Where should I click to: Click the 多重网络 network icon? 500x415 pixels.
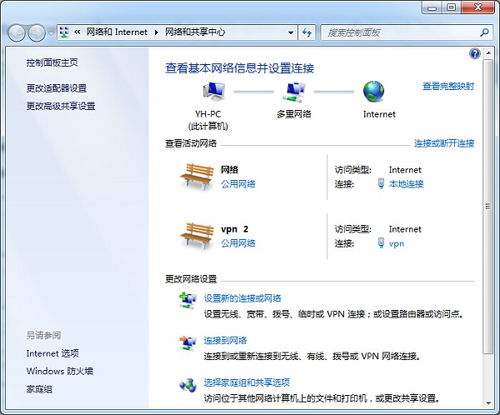tap(293, 92)
